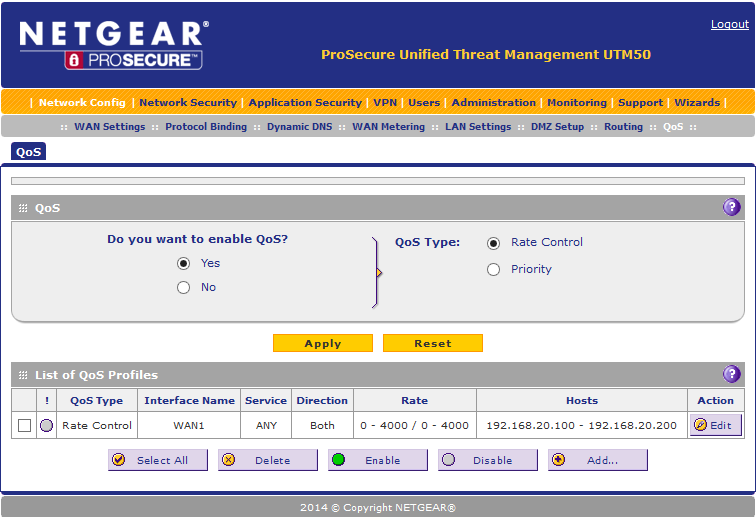The height and width of the screenshot is (517, 756).
Task: Click the Rate Control type cell in table
Action: (97, 425)
